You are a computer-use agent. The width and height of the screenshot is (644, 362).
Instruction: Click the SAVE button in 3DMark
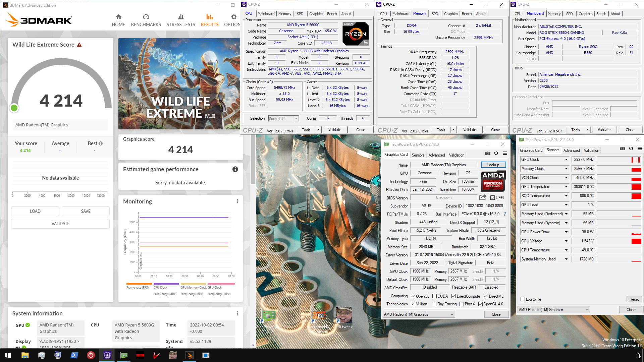click(86, 211)
